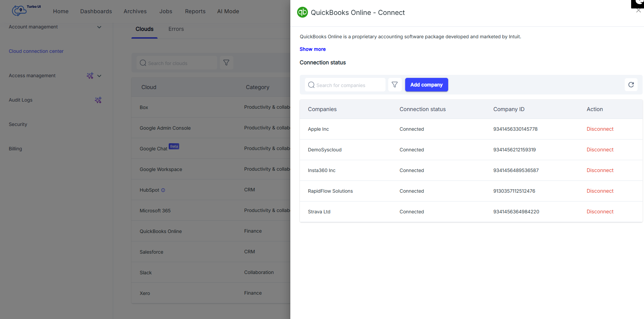Click the search icon in clouds search
This screenshot has width=644, height=319.
(143, 63)
